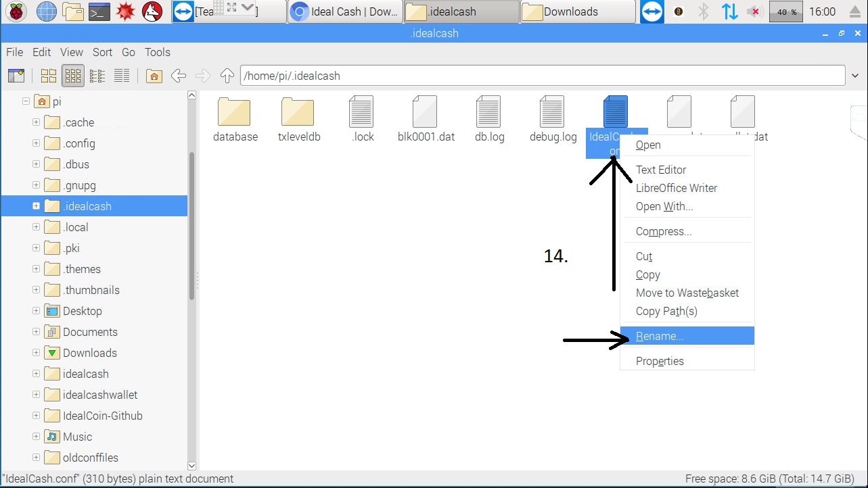Screen dimensions: 868x488
Task: Click the down arrow of the sidebar scrollbar
Action: [191, 466]
